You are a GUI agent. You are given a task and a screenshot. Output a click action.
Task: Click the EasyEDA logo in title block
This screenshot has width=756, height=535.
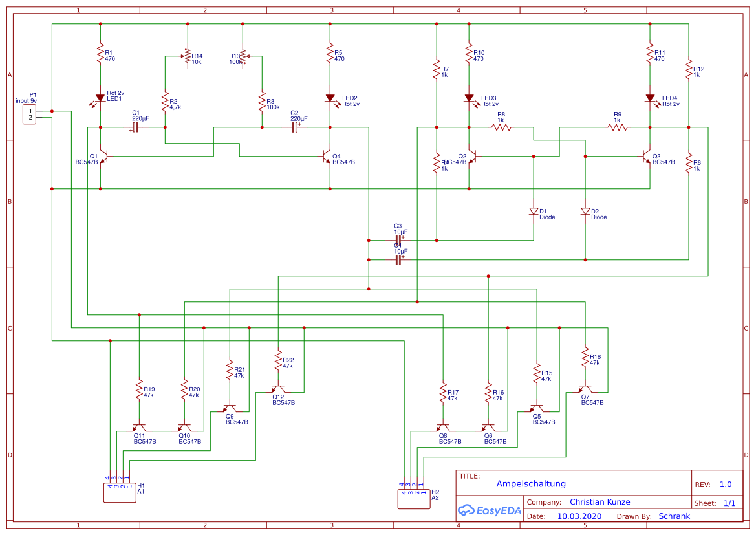pos(490,510)
